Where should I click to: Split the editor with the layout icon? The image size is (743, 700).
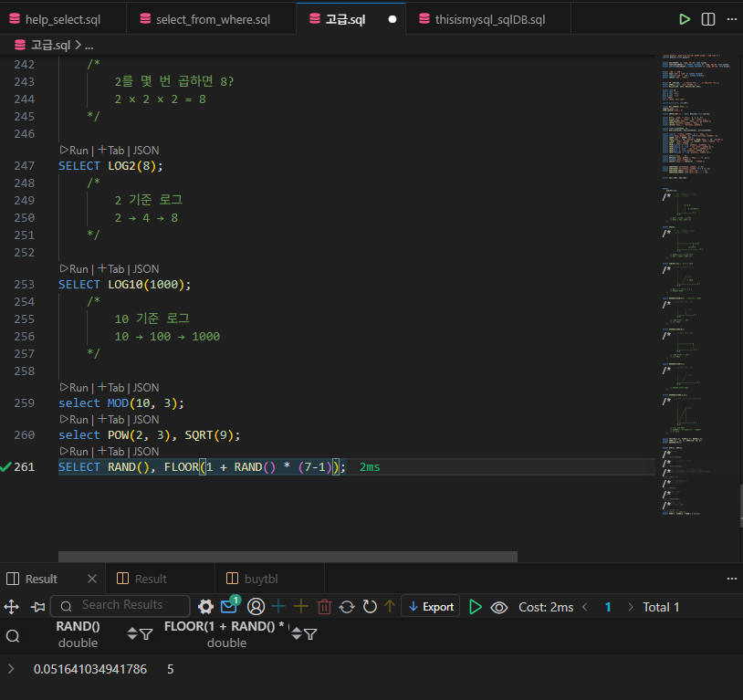[x=708, y=19]
